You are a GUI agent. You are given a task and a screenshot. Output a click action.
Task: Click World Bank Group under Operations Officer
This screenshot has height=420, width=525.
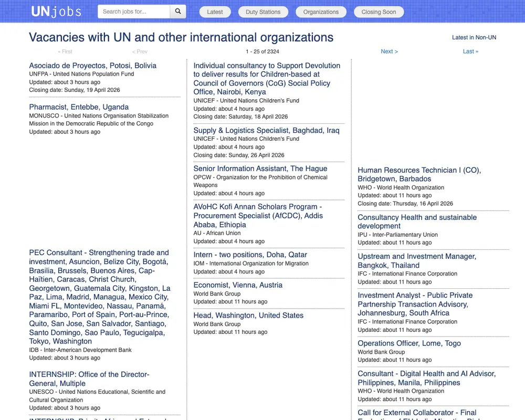click(381, 352)
